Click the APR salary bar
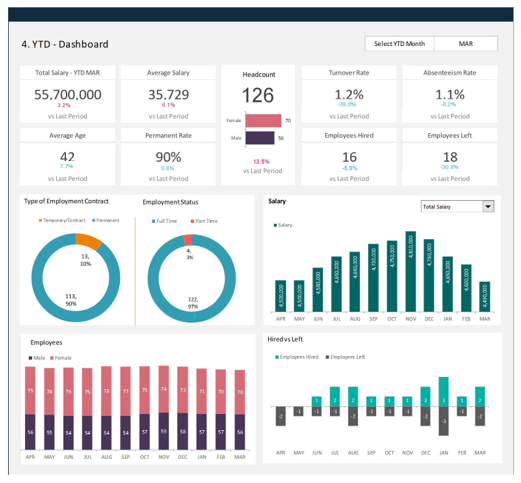Image resolution: width=521 pixels, height=483 pixels. [281, 296]
